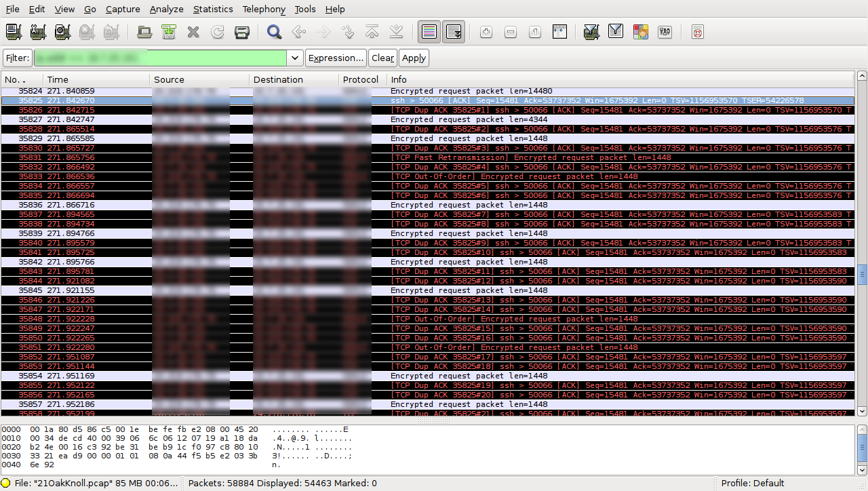The image size is (868, 491).
Task: Apply the display filter
Action: click(414, 58)
